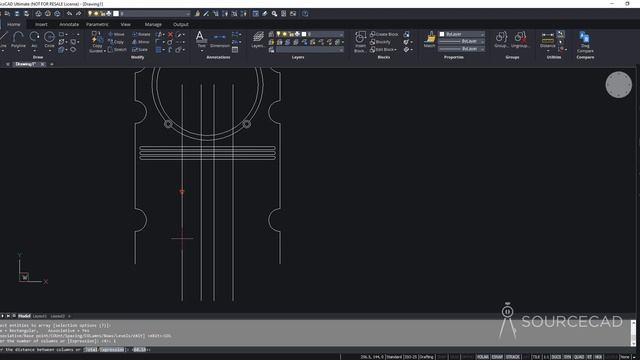
Task: Toggle TILE in status bar
Action: 536,357
